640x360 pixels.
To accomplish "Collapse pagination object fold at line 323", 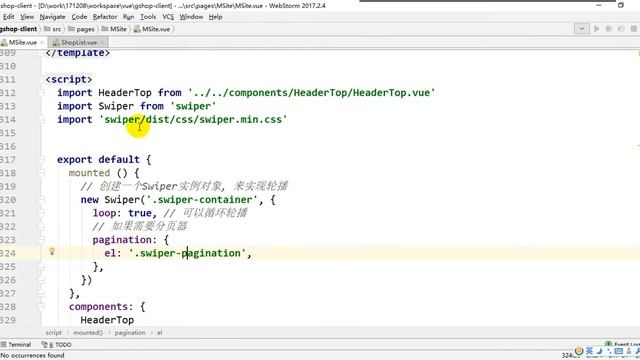I will pyautogui.click(x=41, y=240).
